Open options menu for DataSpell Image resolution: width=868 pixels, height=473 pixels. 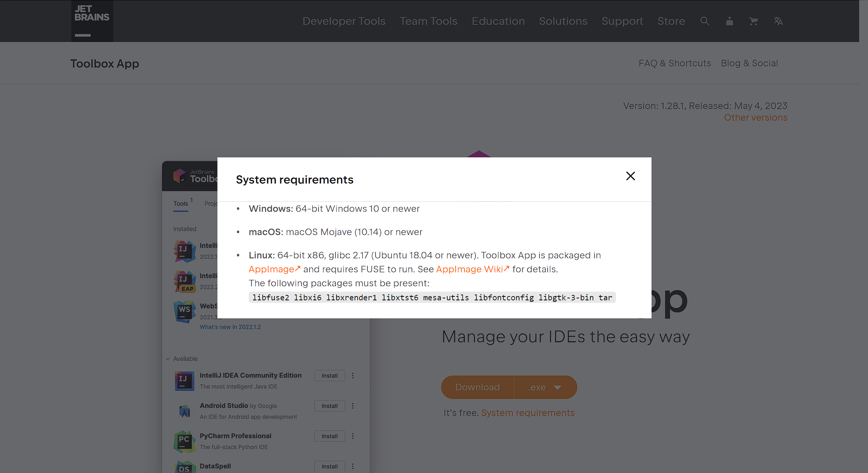353,466
